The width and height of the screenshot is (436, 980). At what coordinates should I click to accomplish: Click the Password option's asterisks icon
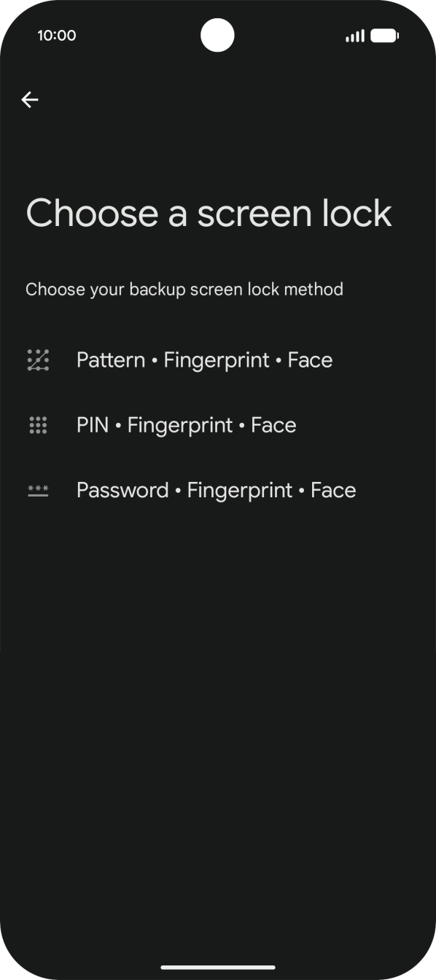pos(38,489)
